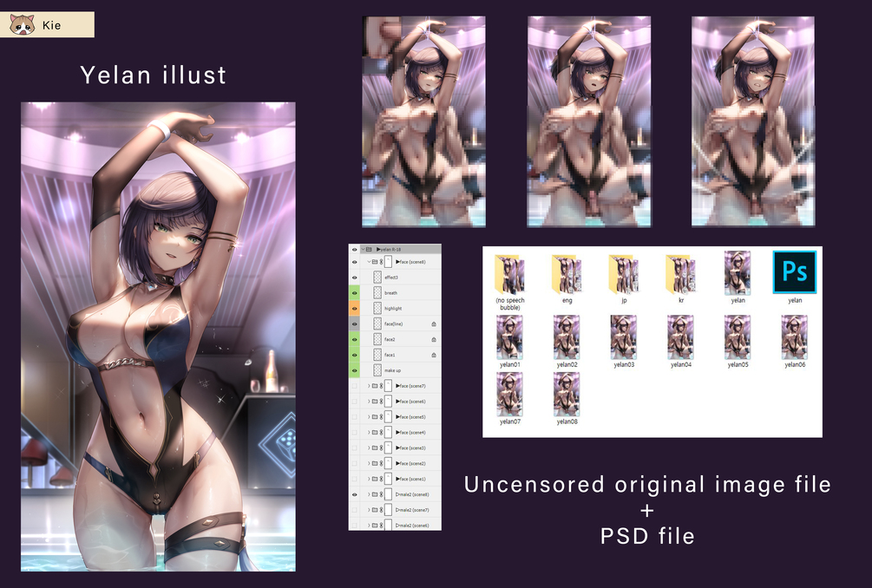Image resolution: width=872 pixels, height=588 pixels.
Task: Select the face (scene8) layer mask thumbnail
Action: pyautogui.click(x=389, y=262)
